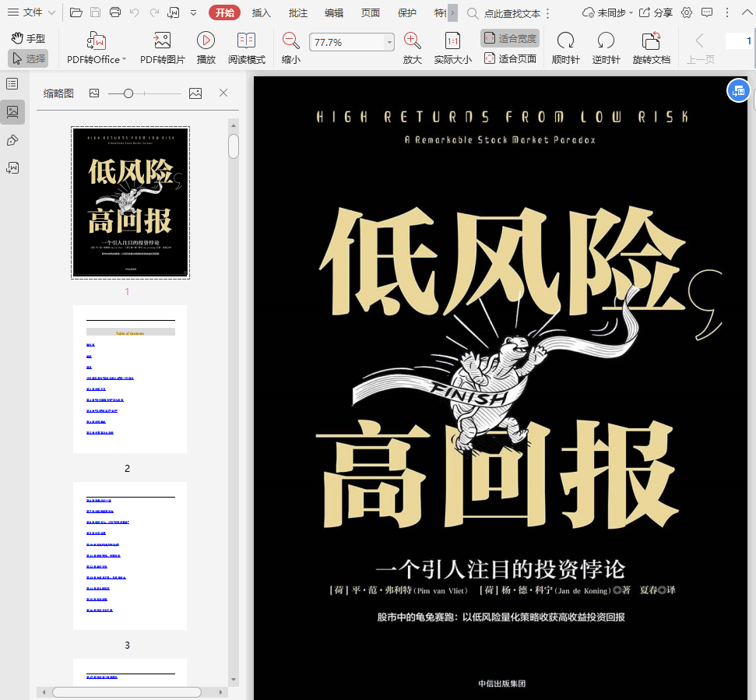Image resolution: width=756 pixels, height=700 pixels.
Task: Click the PDF转Office conversion icon
Action: 97,41
